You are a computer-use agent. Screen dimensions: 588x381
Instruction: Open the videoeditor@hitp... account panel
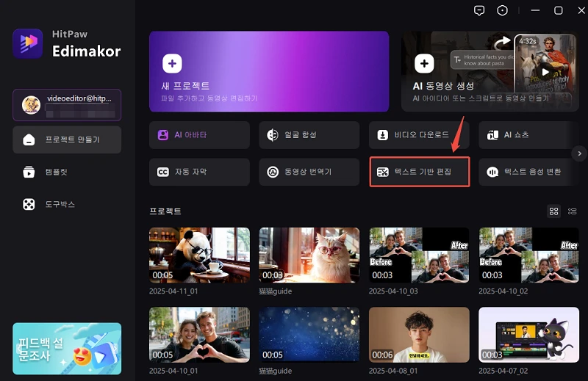[x=67, y=105]
